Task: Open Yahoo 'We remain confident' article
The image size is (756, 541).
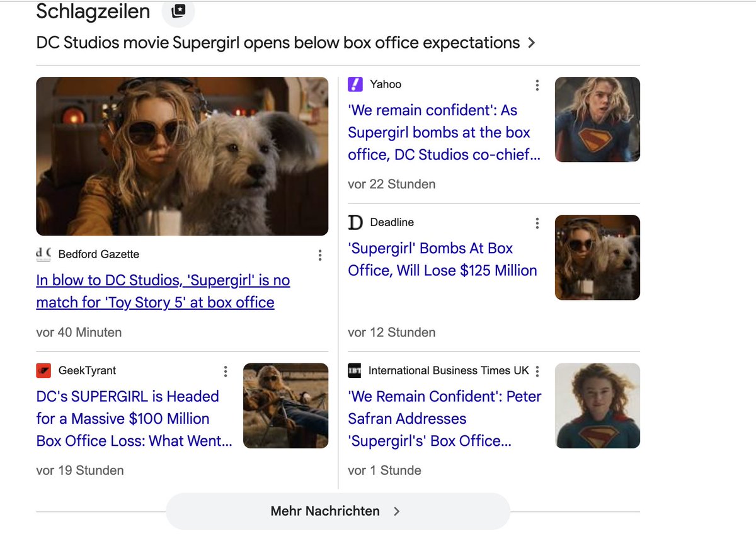Action: (444, 132)
